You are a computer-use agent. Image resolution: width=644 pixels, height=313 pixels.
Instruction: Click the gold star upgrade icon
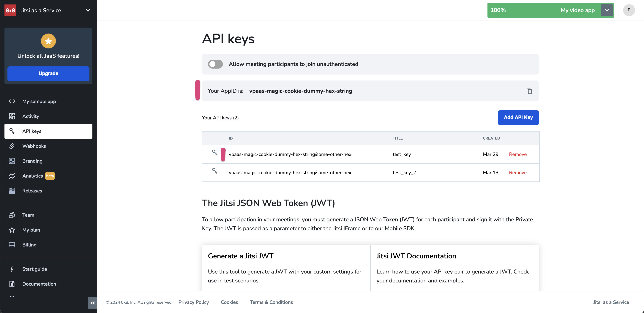48,41
